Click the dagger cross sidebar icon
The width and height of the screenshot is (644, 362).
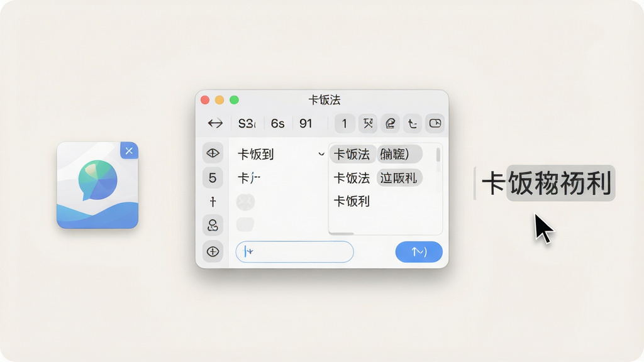[x=213, y=202]
